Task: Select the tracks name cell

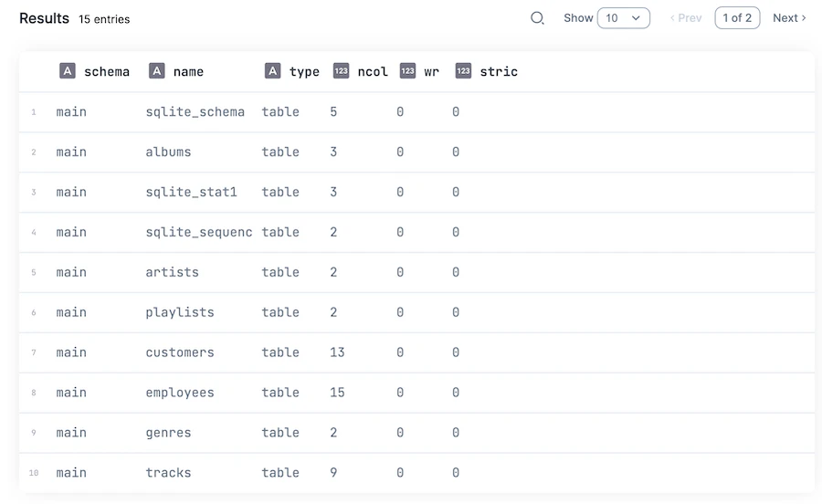Action: click(x=168, y=473)
